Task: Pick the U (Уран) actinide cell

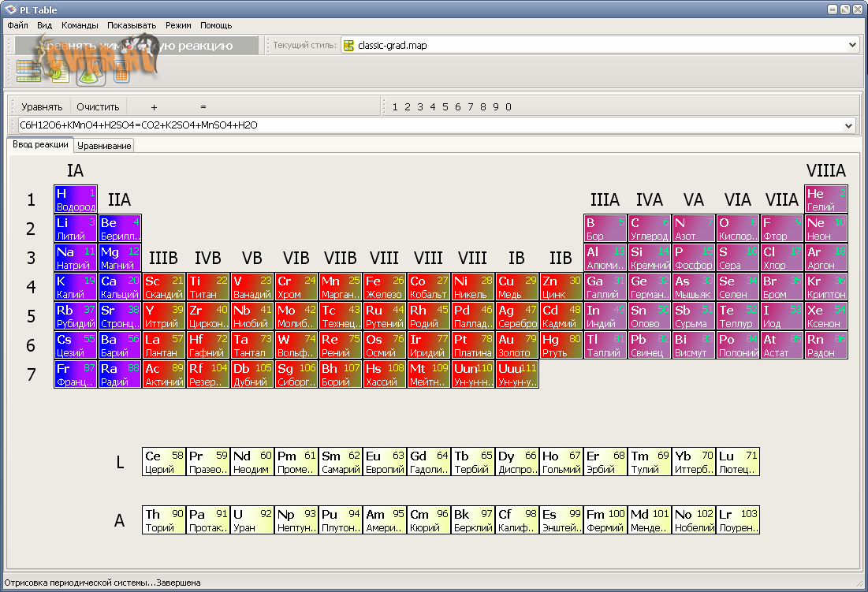Action: (252, 520)
